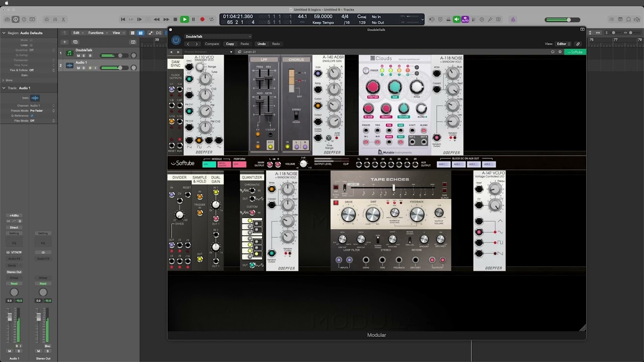The height and width of the screenshot is (362, 644).
Task: Turn the Tape Echoes FEEDBACK knob
Action: [x=417, y=215]
